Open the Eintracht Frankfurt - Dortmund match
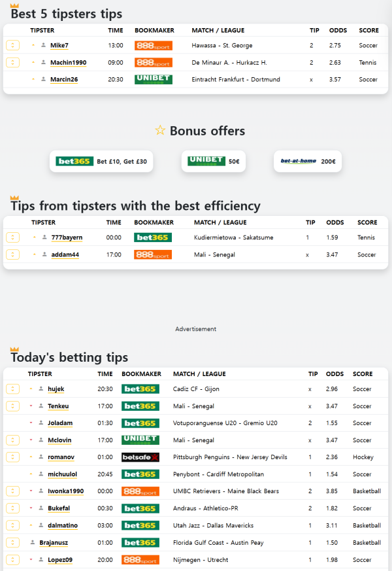The width and height of the screenshot is (392, 571). tap(236, 79)
